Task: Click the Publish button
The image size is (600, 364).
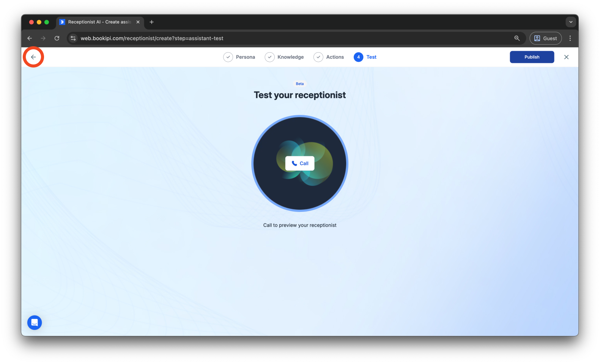Action: (532, 57)
